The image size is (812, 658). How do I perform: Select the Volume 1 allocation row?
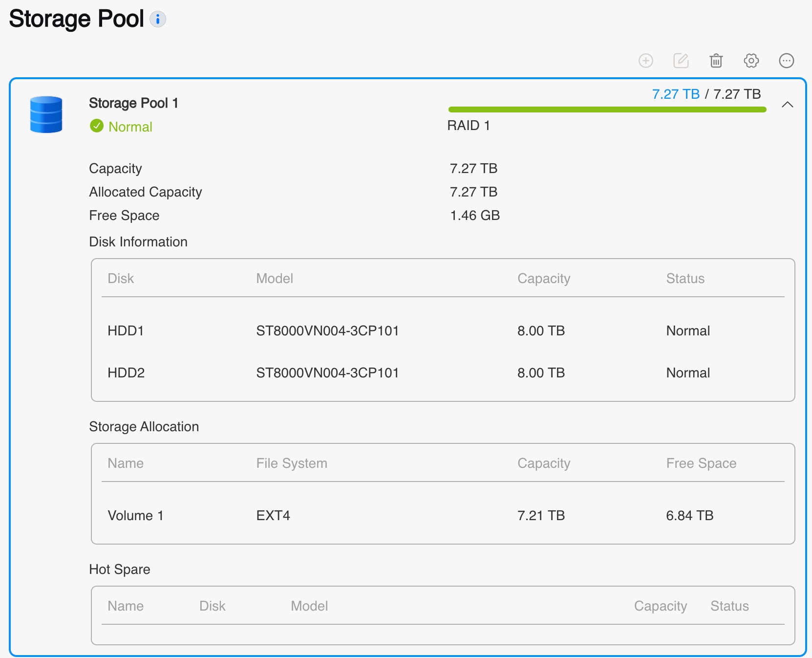click(442, 516)
